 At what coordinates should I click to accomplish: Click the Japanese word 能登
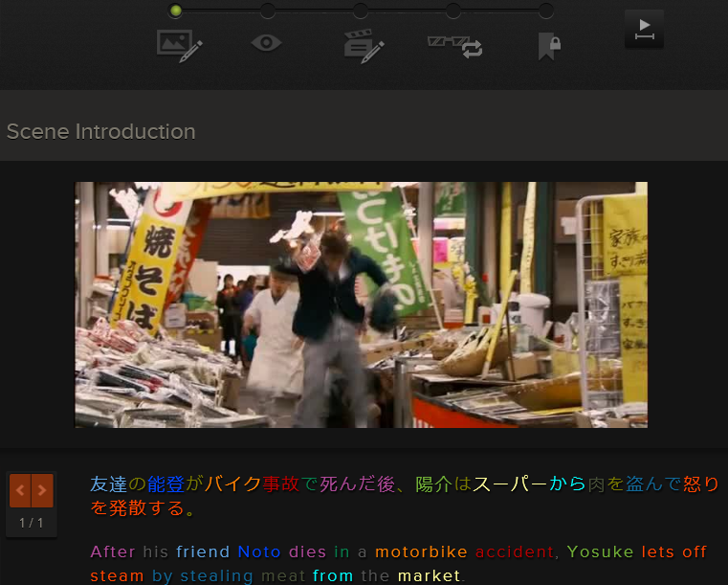click(165, 484)
